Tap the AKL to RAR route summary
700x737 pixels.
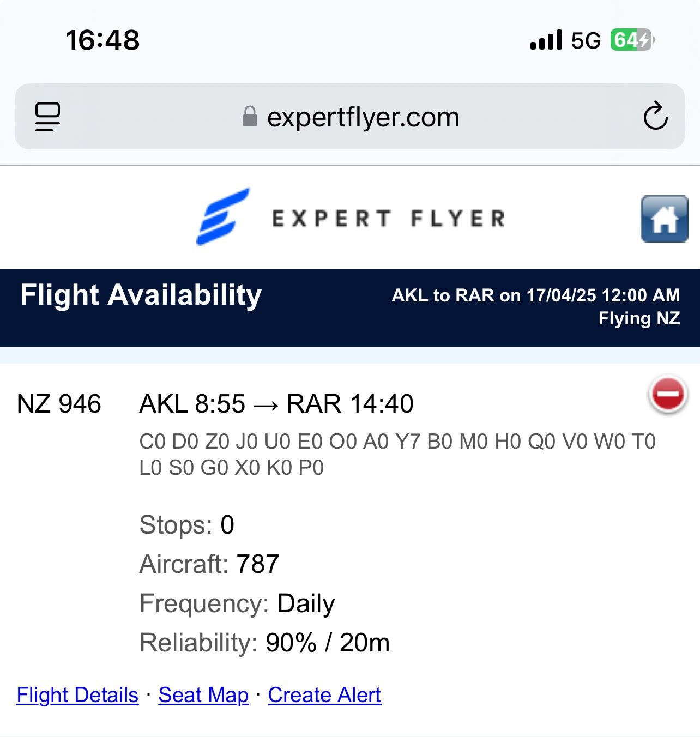535,295
